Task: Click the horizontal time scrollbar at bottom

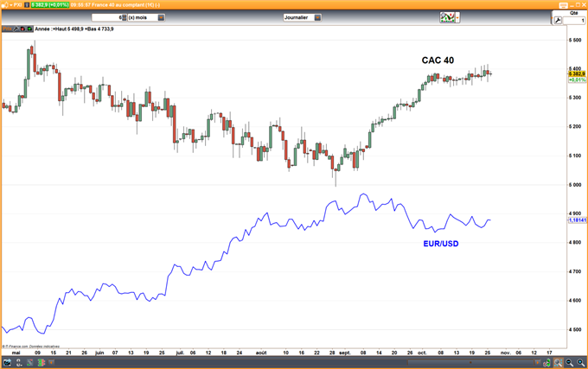Action: (x=470, y=362)
